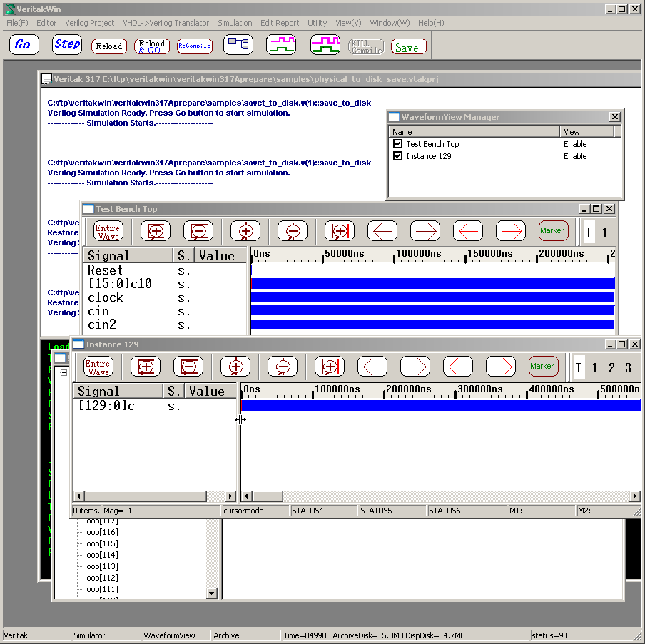The height and width of the screenshot is (644, 645).
Task: Click rectangular zoom-out icon in Test Bench Top
Action: click(198, 230)
